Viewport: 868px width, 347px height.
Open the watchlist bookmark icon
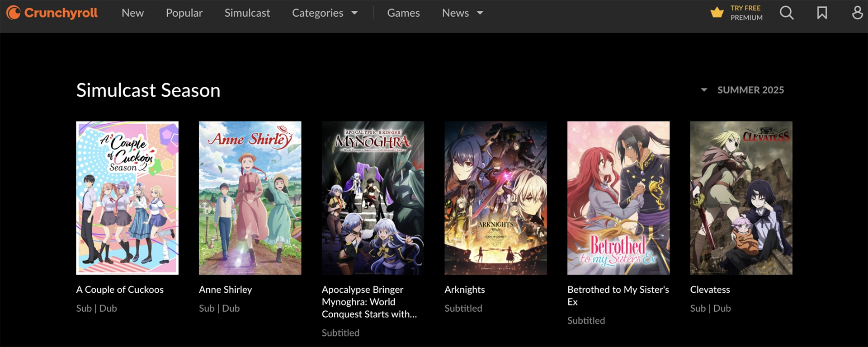(x=822, y=13)
